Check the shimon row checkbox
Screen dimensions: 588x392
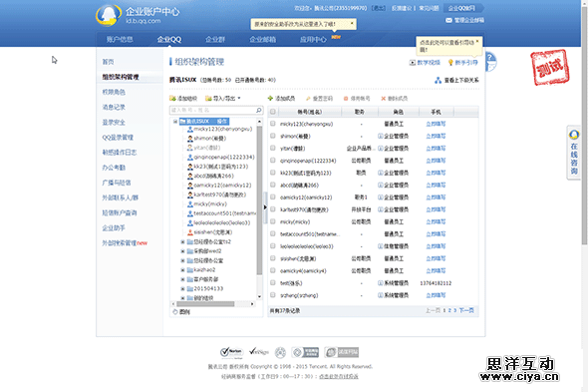[x=273, y=136]
